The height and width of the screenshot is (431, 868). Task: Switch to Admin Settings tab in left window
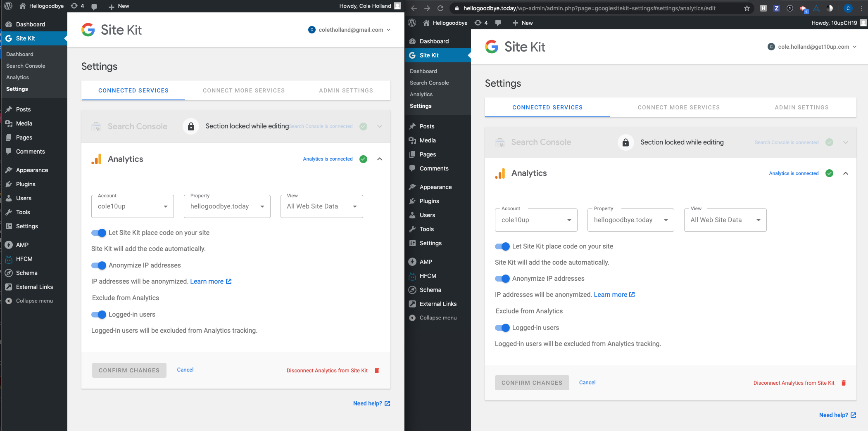[346, 90]
